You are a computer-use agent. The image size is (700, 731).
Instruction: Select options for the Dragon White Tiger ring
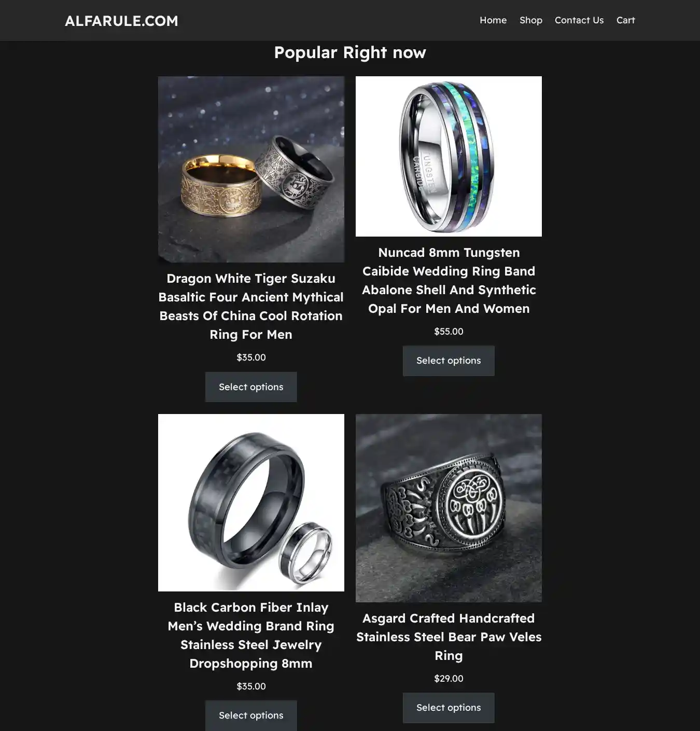[251, 387]
